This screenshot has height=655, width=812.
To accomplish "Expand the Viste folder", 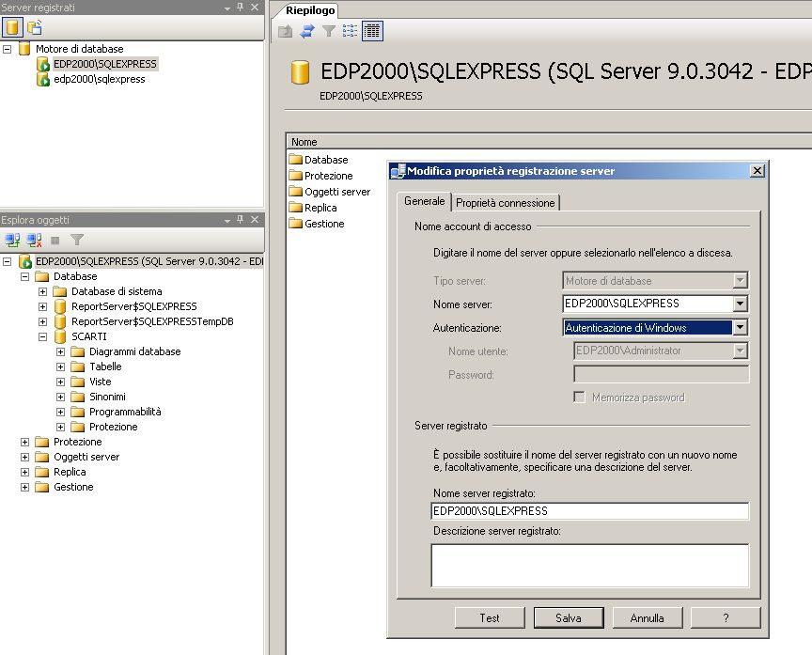I will tap(60, 382).
